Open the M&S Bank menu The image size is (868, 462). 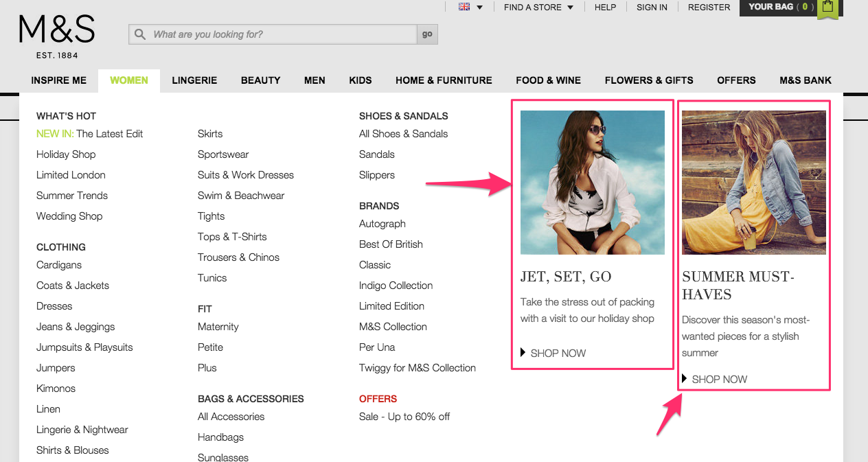pyautogui.click(x=806, y=80)
